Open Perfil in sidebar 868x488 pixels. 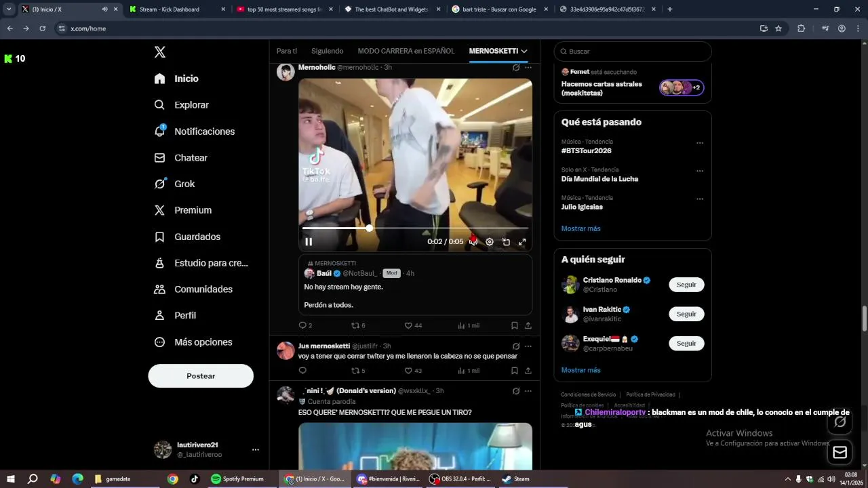tap(175, 315)
